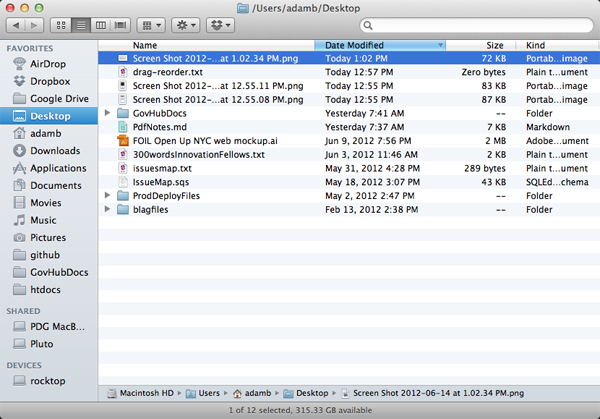Screen dimensions: 600x419
Task: Open the adamb home folder in sidebar
Action: click(x=49, y=133)
